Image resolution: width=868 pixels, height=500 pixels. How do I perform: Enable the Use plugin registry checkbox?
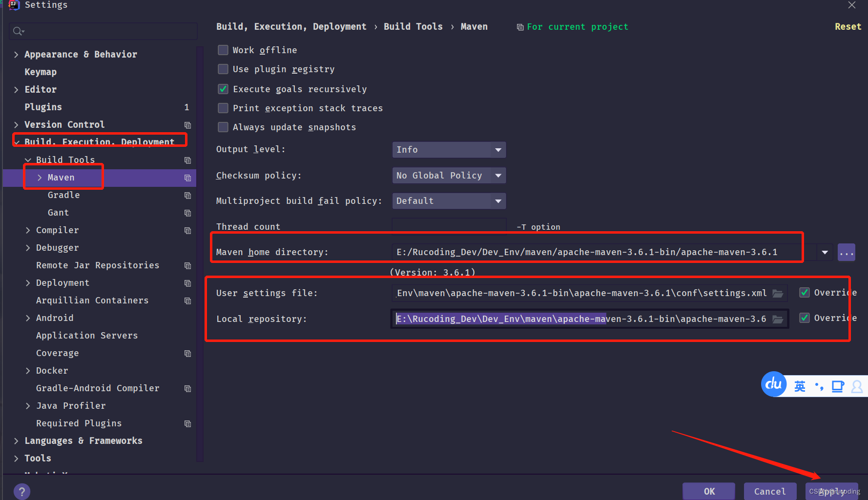click(223, 69)
